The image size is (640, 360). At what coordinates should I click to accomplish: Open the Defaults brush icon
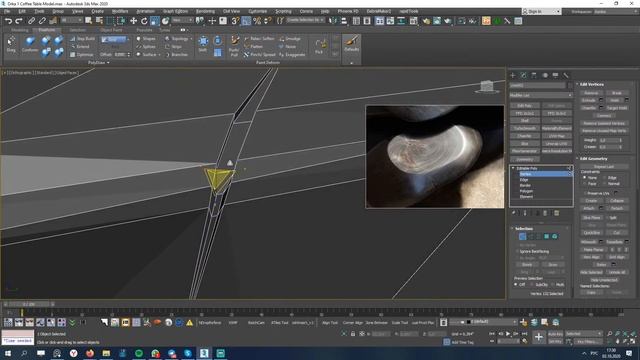(x=351, y=43)
